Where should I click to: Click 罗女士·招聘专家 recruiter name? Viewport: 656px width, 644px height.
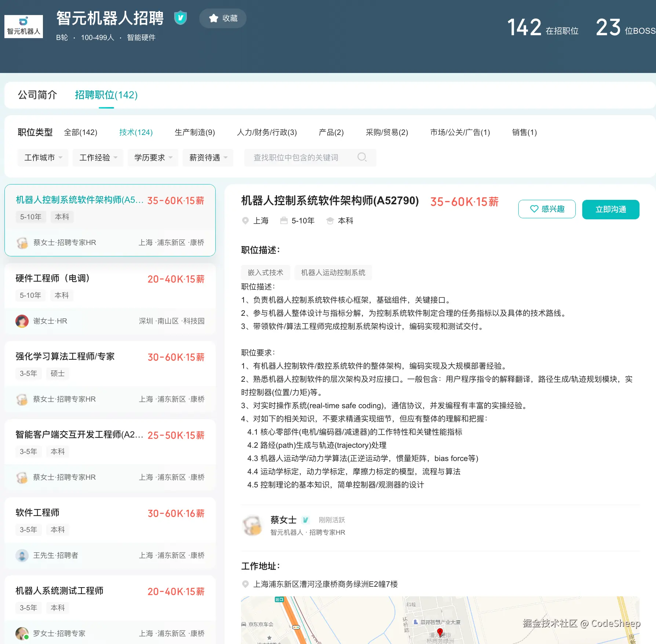[59, 634]
